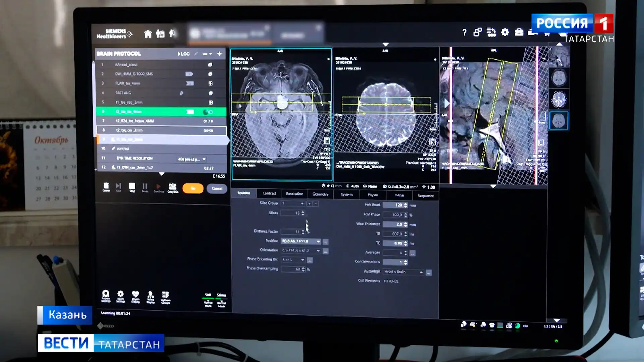
Task: Open the Phase Encoding Dir. dropdown
Action: tap(302, 260)
